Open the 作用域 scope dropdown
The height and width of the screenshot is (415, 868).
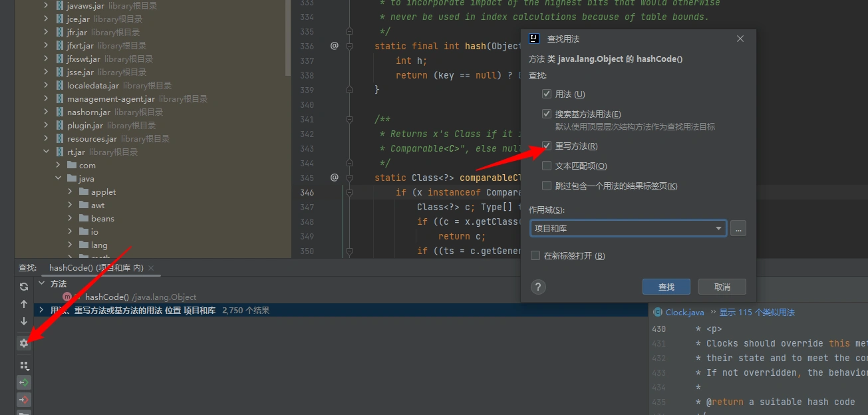[x=627, y=229]
